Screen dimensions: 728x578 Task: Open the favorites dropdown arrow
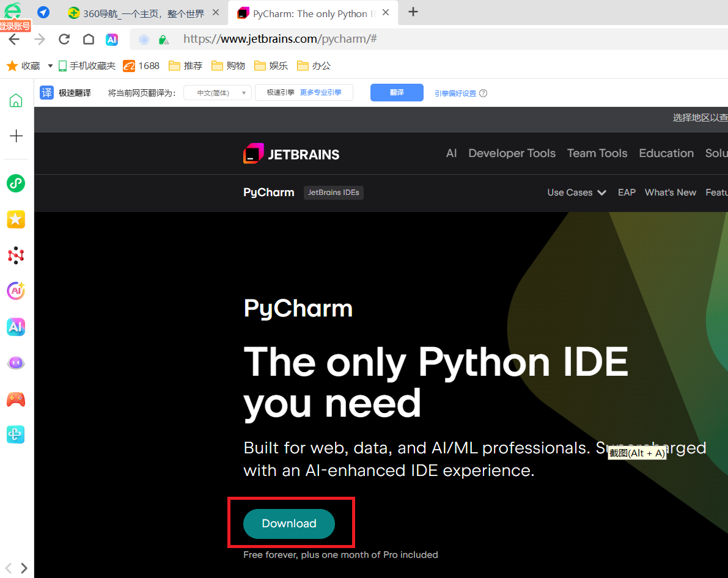click(50, 66)
